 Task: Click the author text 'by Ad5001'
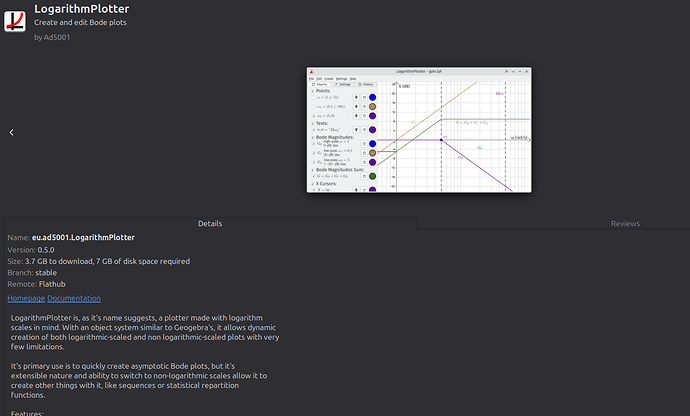click(52, 37)
